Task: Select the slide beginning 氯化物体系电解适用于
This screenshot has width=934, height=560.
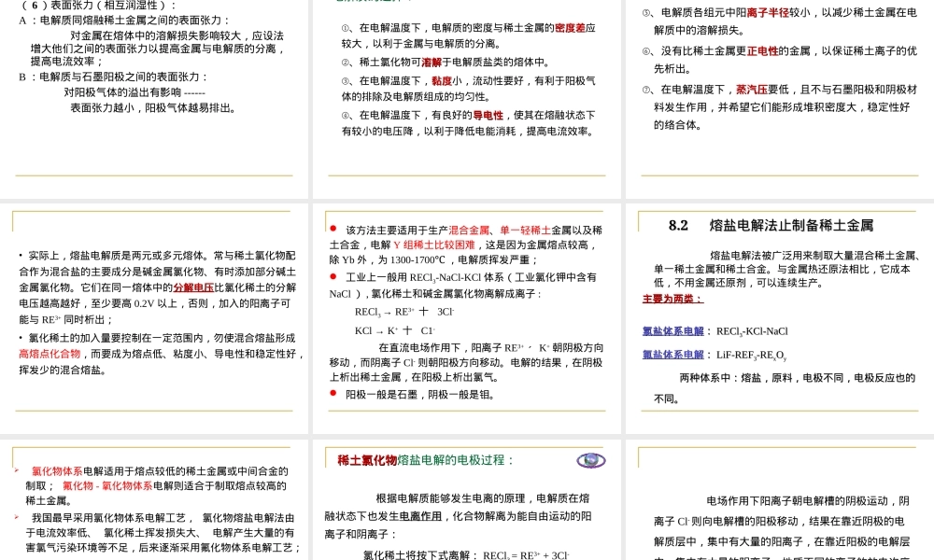Action: [154, 499]
